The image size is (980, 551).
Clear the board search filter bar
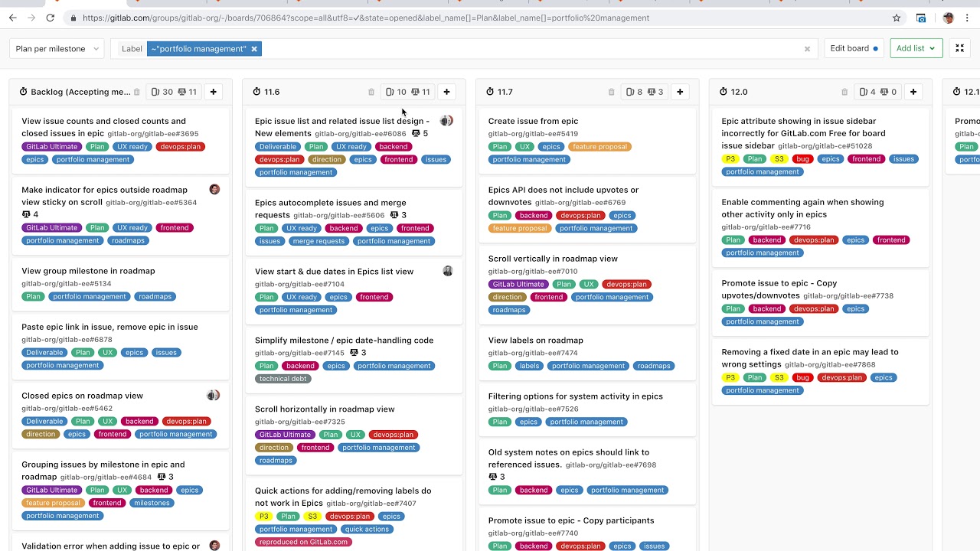point(807,49)
